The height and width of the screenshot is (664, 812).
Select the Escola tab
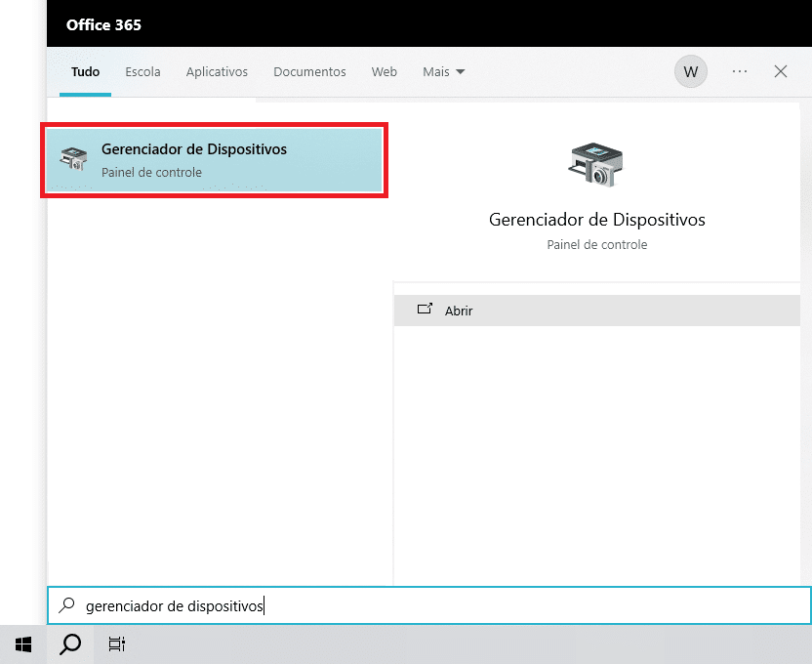[x=142, y=71]
